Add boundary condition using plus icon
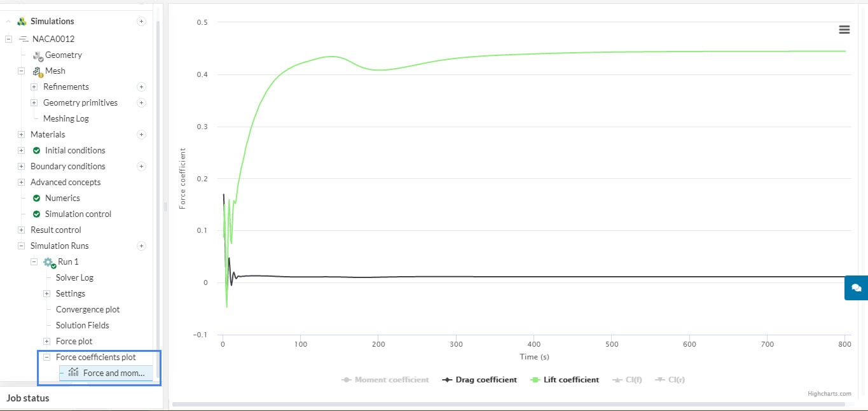This screenshot has width=868, height=411. [141, 167]
